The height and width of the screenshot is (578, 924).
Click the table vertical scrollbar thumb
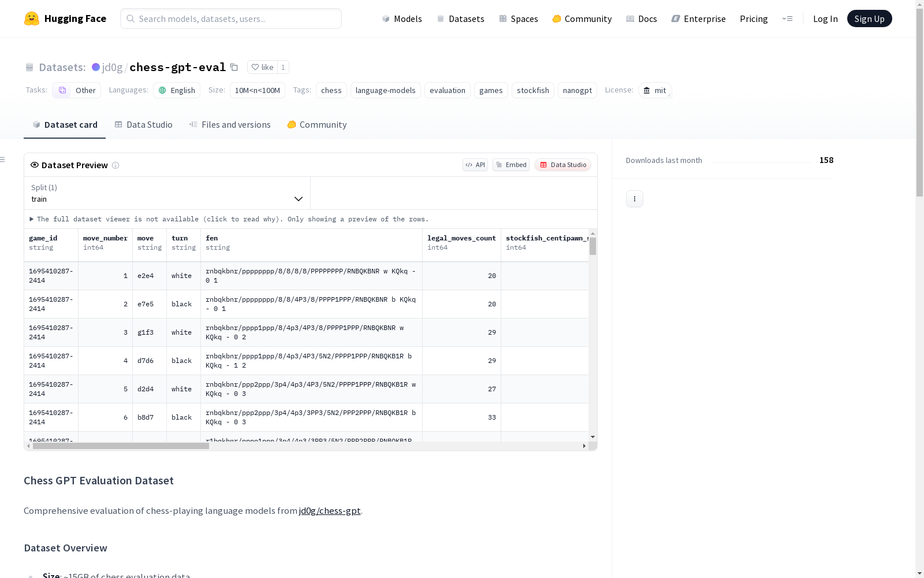click(x=593, y=246)
